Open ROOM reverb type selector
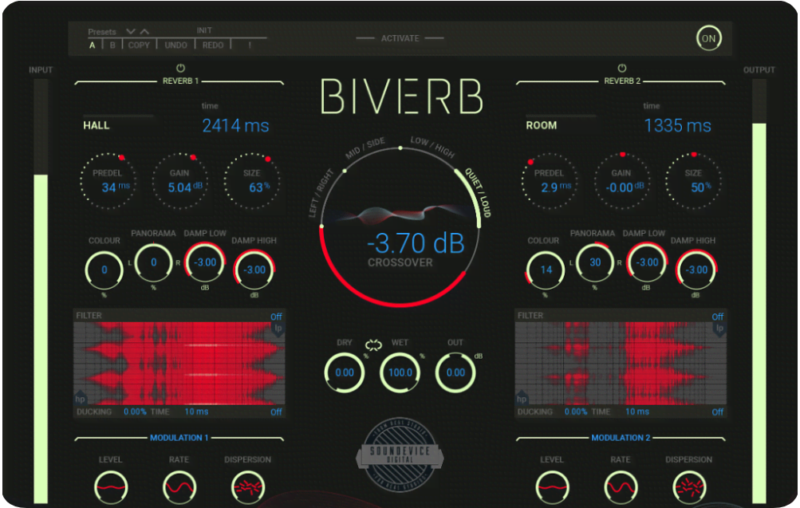This screenshot has height=508, width=800. 541,125
